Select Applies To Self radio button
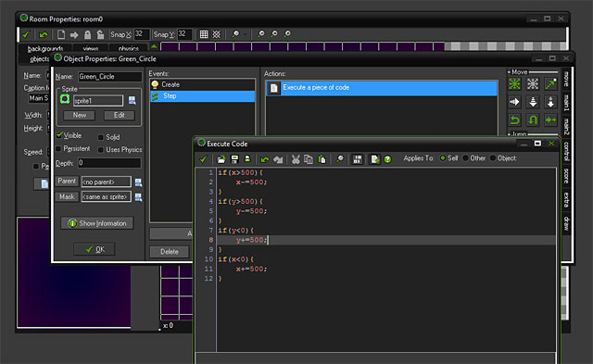This screenshot has width=593, height=364. click(443, 158)
